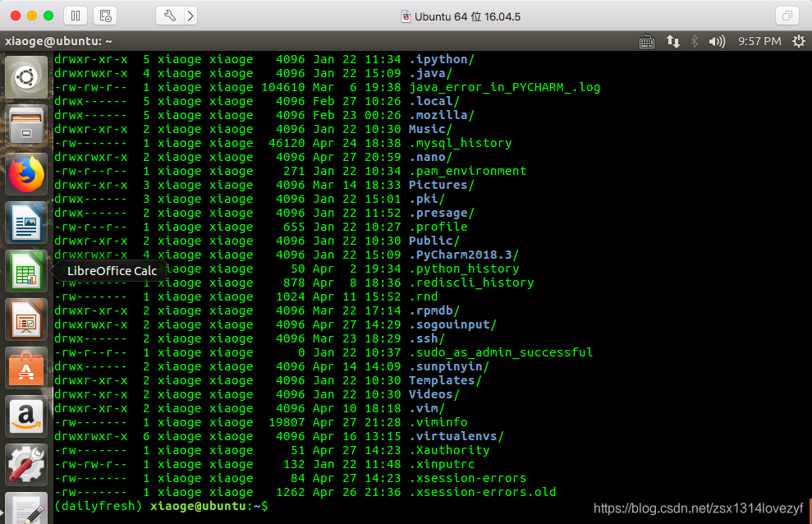
Task: Click the .virtualenvs/ directory name
Action: [x=456, y=437]
